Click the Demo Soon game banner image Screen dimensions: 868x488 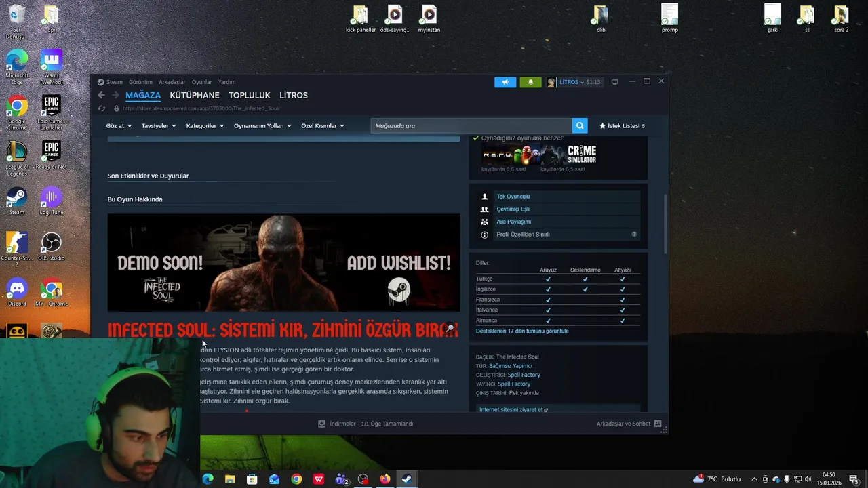pyautogui.click(x=283, y=263)
